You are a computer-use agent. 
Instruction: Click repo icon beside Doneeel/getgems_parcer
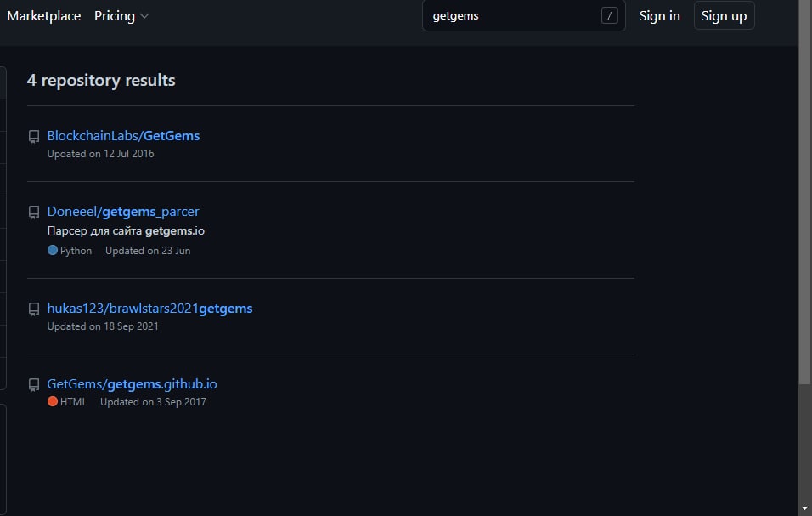click(34, 212)
